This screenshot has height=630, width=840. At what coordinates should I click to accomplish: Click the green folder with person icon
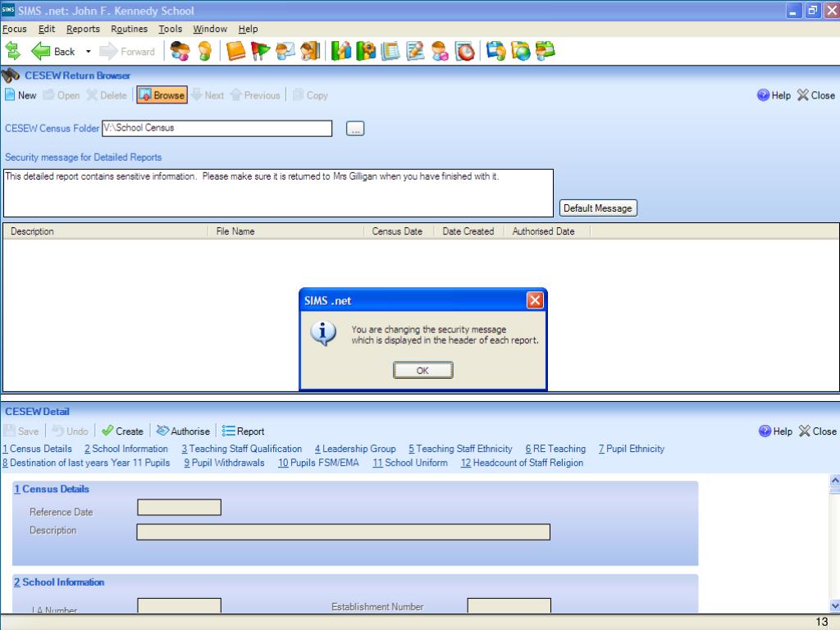[546, 52]
